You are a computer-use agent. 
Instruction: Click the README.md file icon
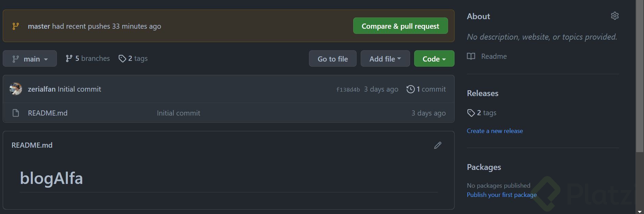point(16,113)
